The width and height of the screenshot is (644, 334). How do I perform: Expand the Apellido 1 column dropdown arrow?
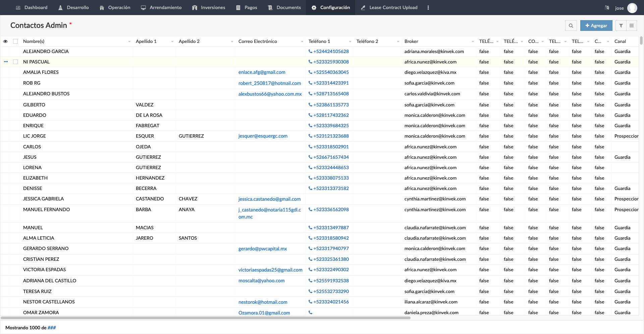(172, 42)
